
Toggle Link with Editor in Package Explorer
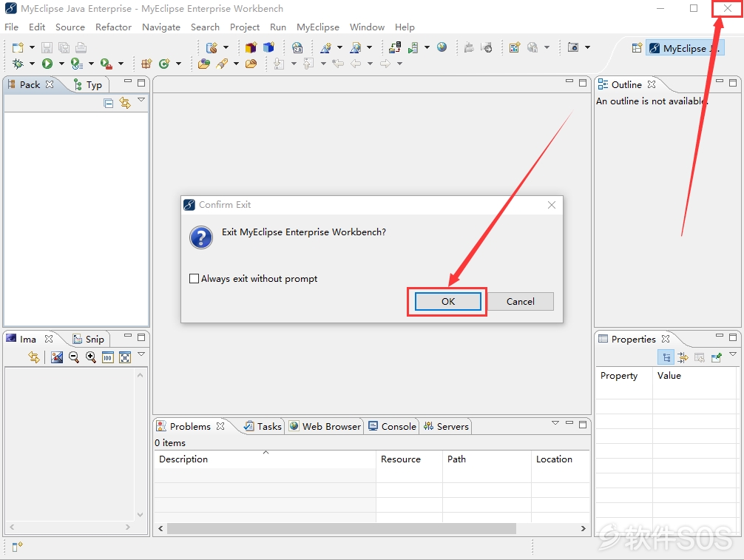(x=125, y=103)
